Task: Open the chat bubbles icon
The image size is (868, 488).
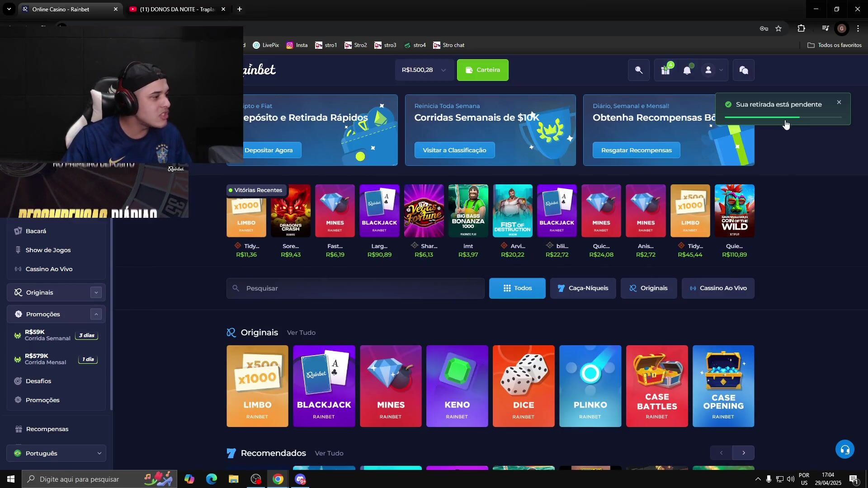Action: tap(744, 70)
